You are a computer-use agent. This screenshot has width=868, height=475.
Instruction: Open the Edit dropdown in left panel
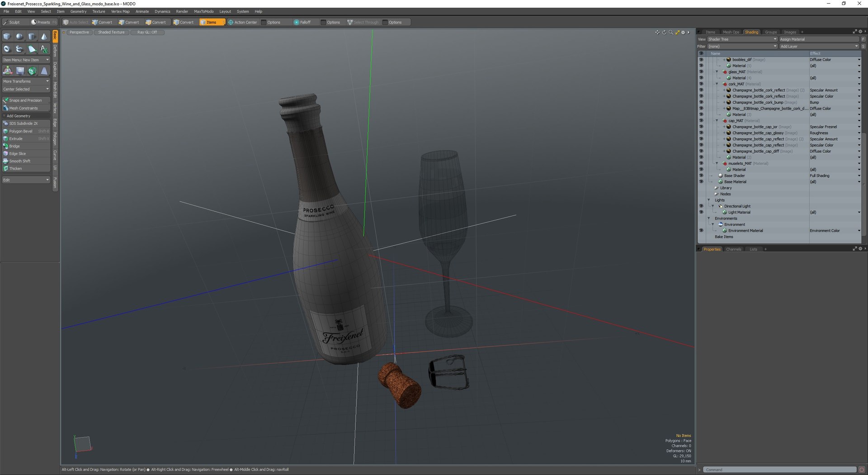pos(26,180)
